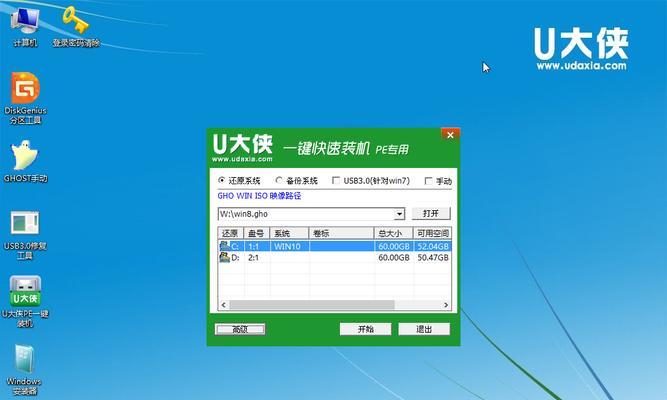Launch DiskGenius partition tool icon
667x400 pixels.
(x=26, y=98)
